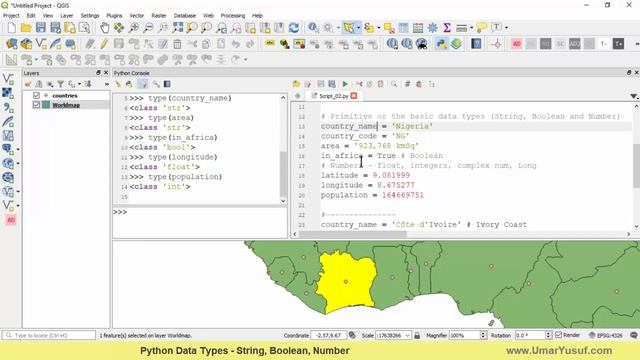This screenshot has height=360, width=640.
Task: Open the editor tab list dropdown
Action: [633, 96]
